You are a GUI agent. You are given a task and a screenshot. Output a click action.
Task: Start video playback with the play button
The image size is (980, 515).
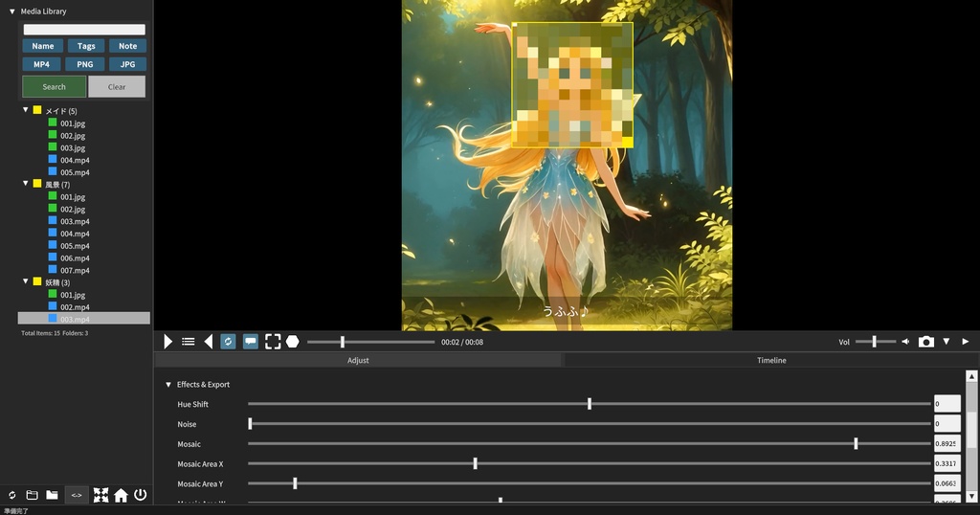tap(167, 341)
